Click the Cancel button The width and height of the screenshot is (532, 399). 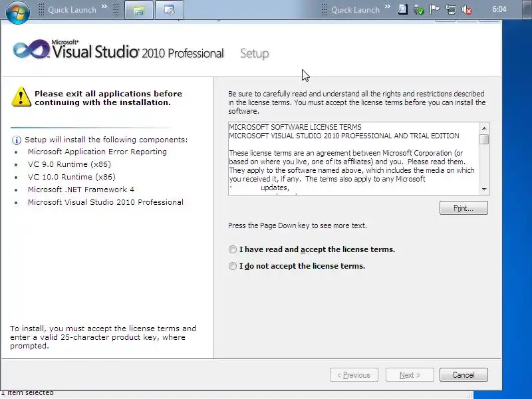pos(464,375)
